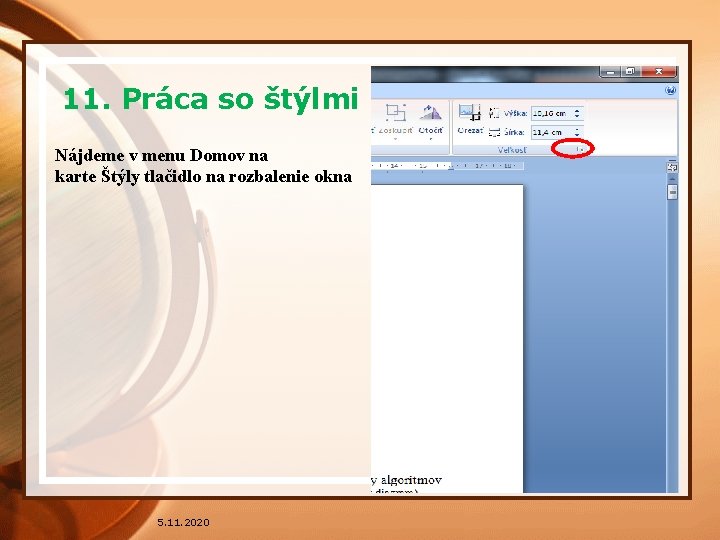Viewport: 720px width, 540px height.
Task: Minimize the Word window
Action: (x=610, y=72)
